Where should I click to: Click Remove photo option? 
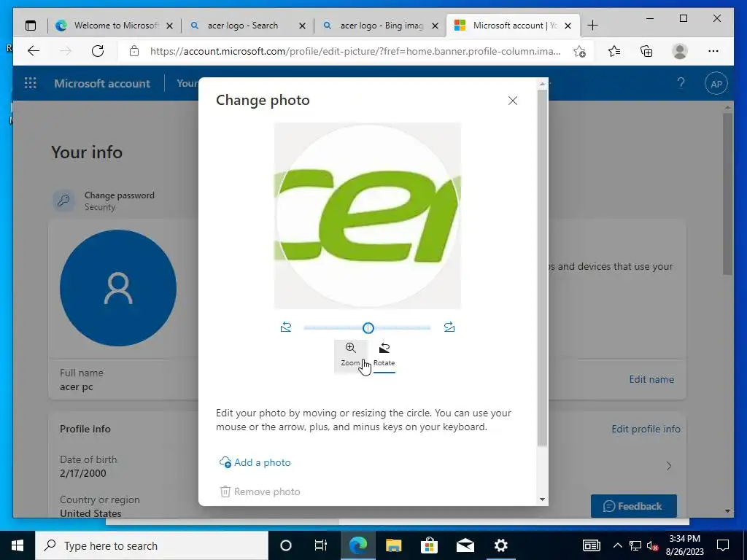[x=260, y=491]
